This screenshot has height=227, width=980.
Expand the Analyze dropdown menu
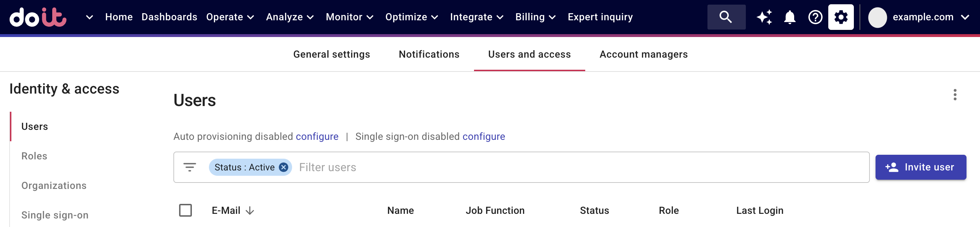click(290, 17)
